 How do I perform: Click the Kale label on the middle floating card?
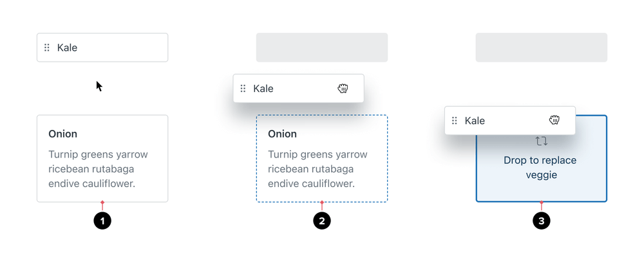tap(263, 89)
